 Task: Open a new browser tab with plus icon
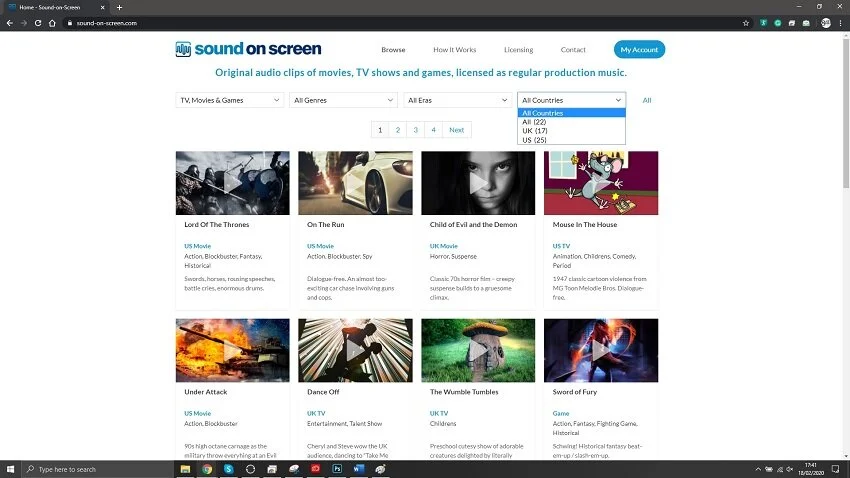(x=119, y=8)
